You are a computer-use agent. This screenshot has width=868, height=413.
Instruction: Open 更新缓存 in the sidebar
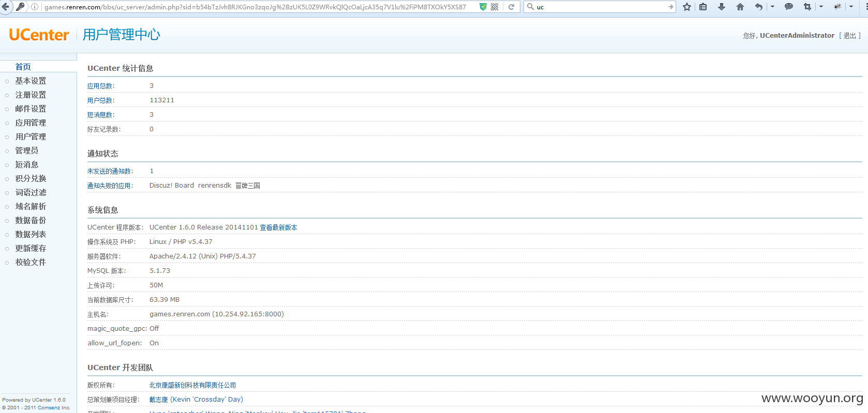pyautogui.click(x=31, y=248)
